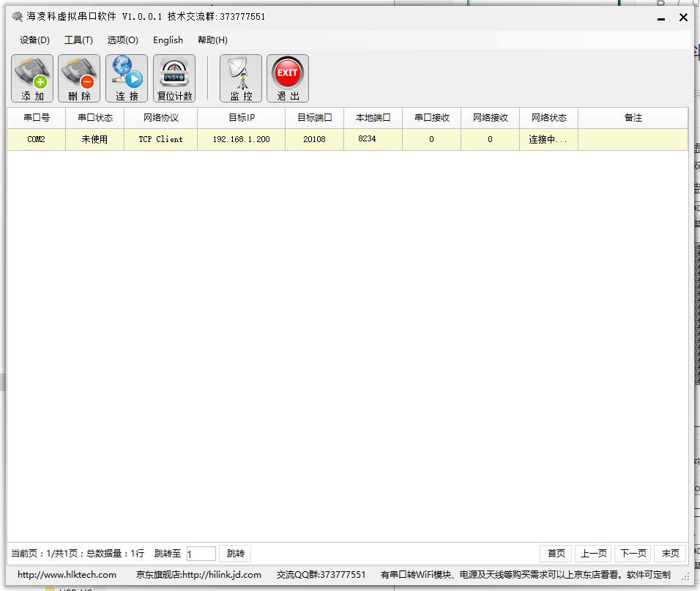The width and height of the screenshot is (700, 591).
Task: Click the page number input field
Action: [x=201, y=554]
